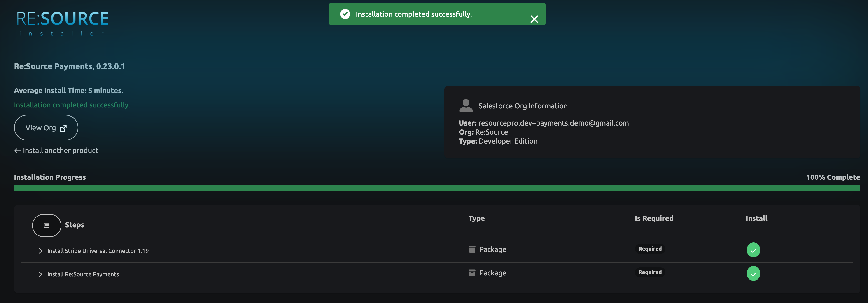This screenshot has width=868, height=303.
Task: Click the Install Stripe Universal Connector 1.19 label
Action: (98, 251)
